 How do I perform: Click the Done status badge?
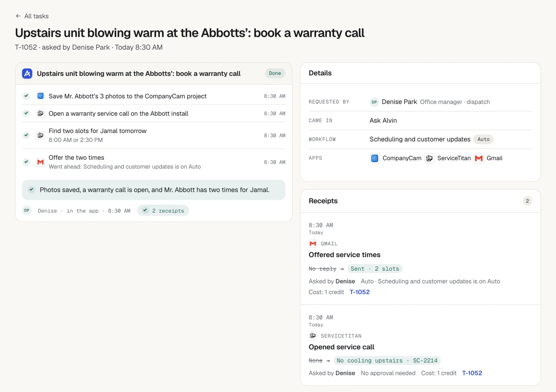click(275, 73)
